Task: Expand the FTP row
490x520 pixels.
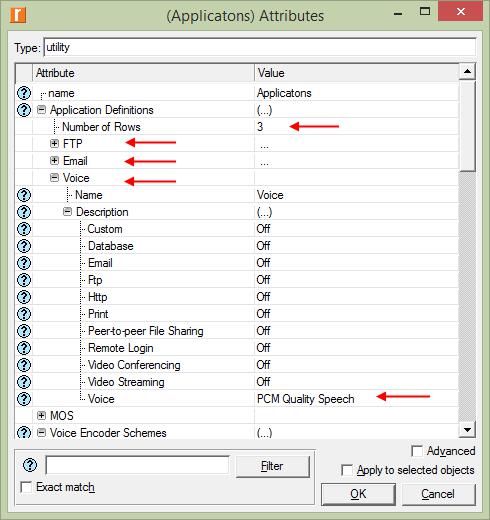Action: pyautogui.click(x=54, y=143)
